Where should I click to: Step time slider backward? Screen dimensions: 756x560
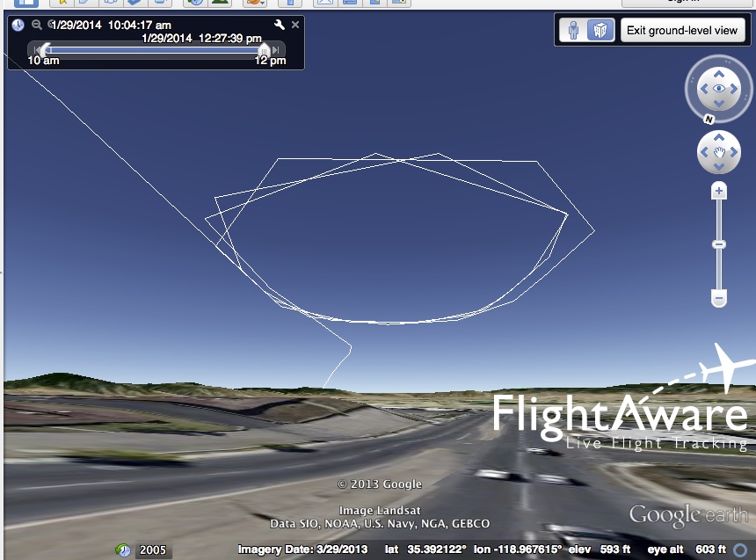(36, 50)
